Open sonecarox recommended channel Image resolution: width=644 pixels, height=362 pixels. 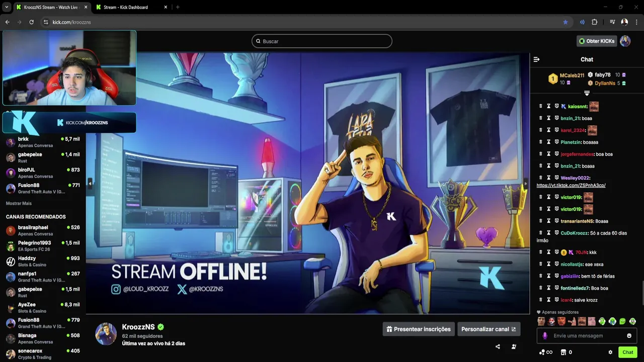click(x=43, y=354)
